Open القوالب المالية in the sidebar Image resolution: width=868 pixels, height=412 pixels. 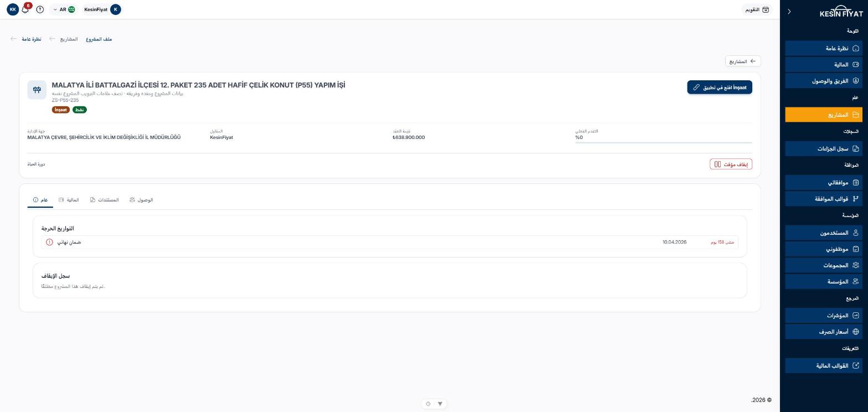824,365
